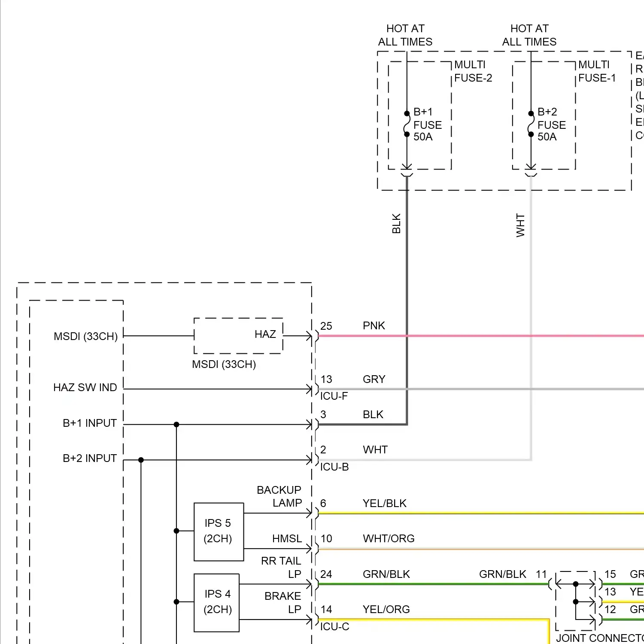644x644 pixels.
Task: Click the HAZ dashed box
Action: pyautogui.click(x=238, y=336)
